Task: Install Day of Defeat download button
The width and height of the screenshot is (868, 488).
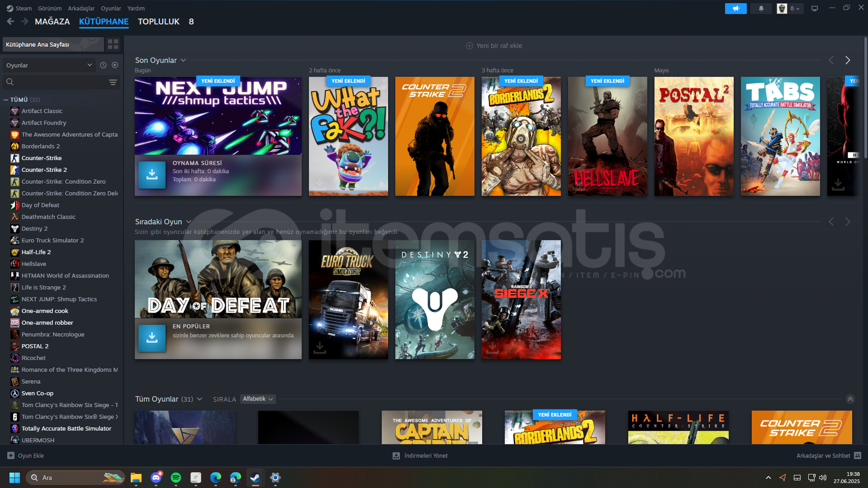Action: [152, 337]
